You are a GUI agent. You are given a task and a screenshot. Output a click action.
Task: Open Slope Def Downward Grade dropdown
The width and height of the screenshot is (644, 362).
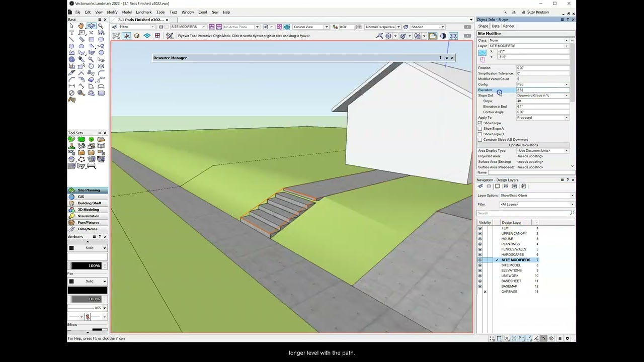coord(542,96)
